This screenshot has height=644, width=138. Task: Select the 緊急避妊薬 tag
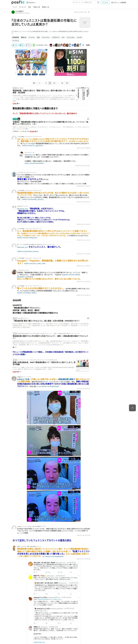(15, 37)
